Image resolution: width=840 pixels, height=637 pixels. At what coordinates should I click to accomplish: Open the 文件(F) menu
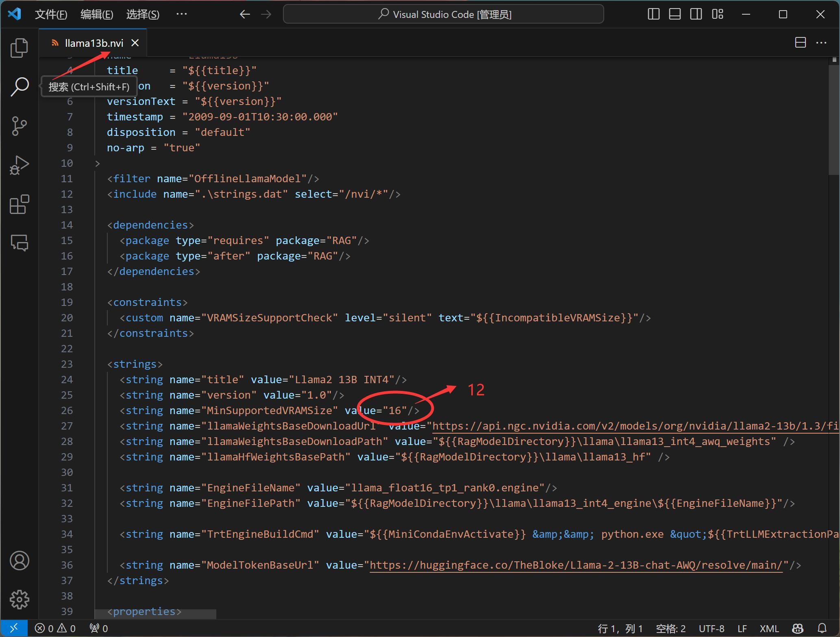51,15
